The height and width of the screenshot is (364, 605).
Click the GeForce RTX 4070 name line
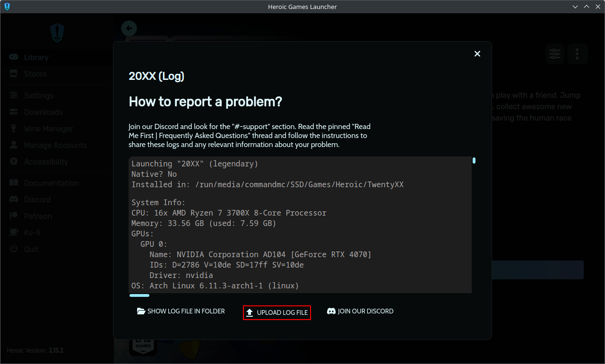click(x=260, y=254)
